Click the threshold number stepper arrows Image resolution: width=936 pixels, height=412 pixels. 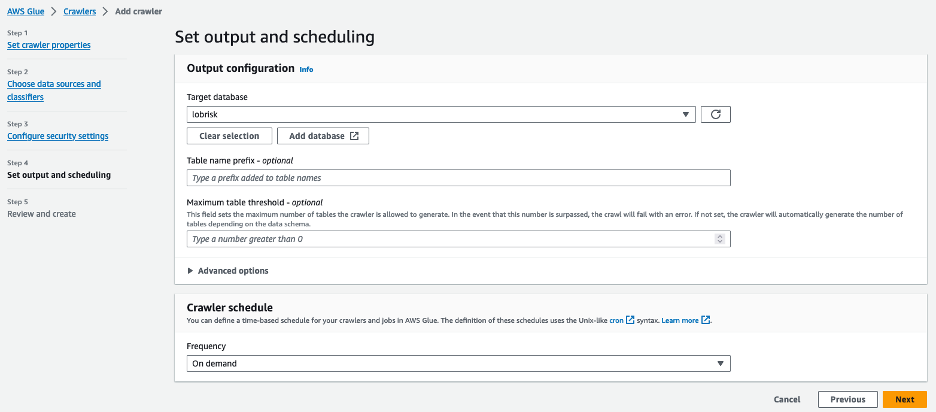[x=720, y=239]
